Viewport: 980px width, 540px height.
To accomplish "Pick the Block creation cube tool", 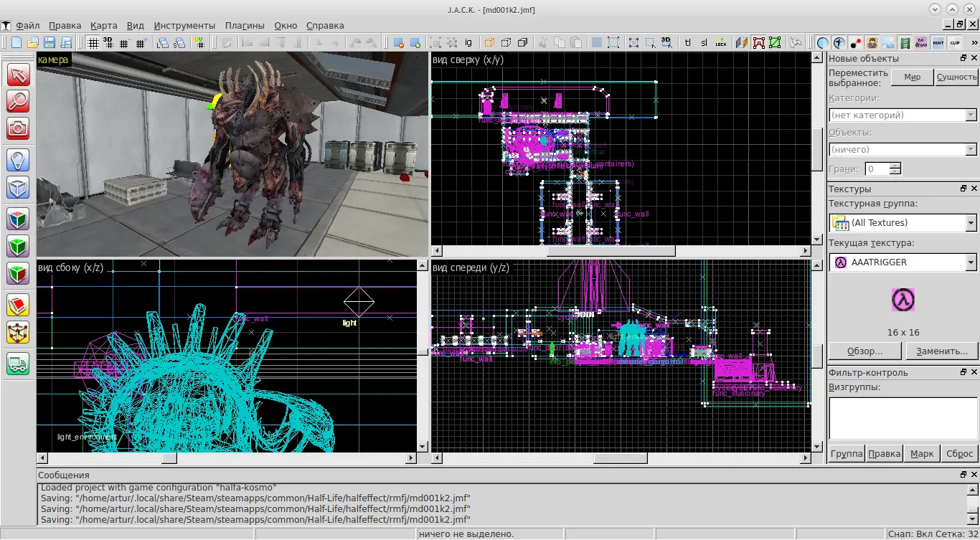I will tap(18, 188).
